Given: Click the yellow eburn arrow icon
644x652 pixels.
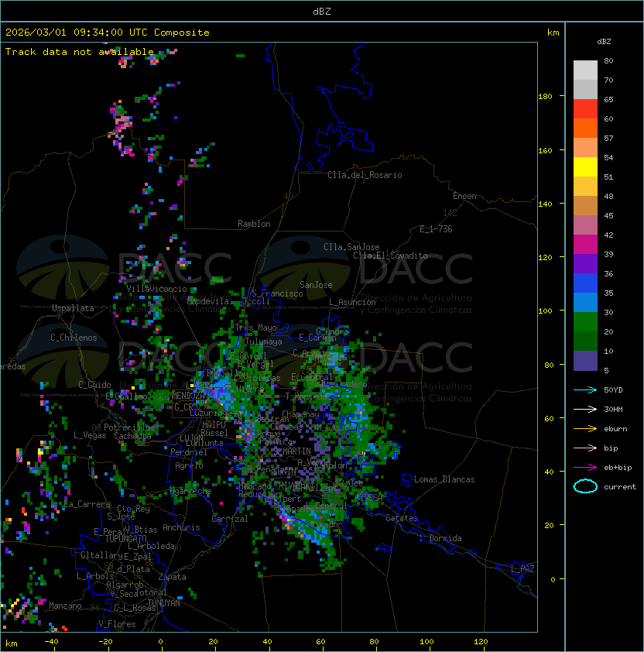Looking at the screenshot, I should point(585,428).
